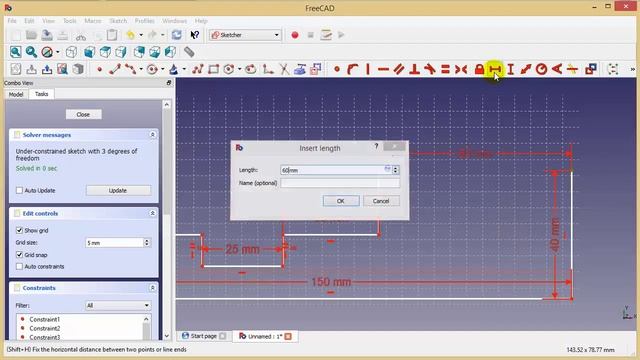Screen dimensions: 640x360
Task: Click the horizontal distance constraint icon
Action: click(x=495, y=69)
